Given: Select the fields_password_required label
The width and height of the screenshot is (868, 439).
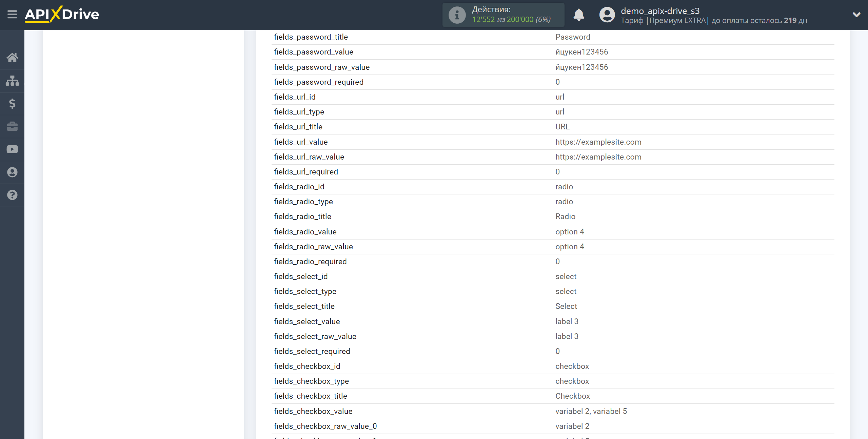Looking at the screenshot, I should [x=319, y=82].
